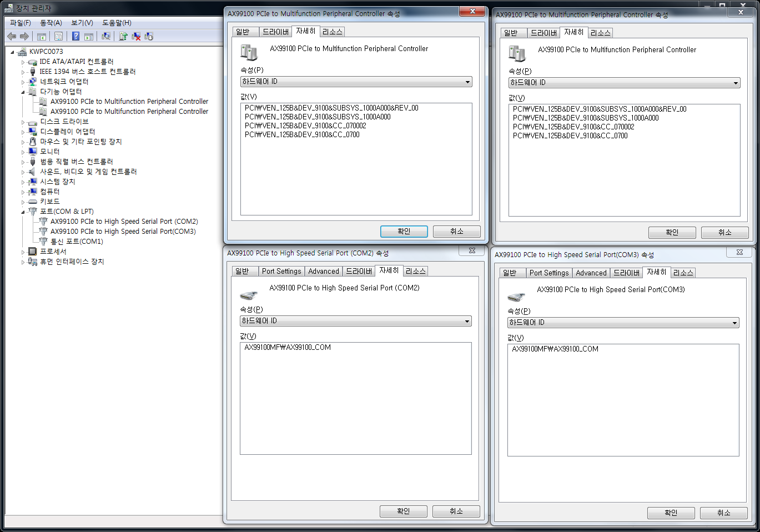Open Properties via the toolbar properties icon
Viewport: 760px width, 532px height.
[58, 36]
